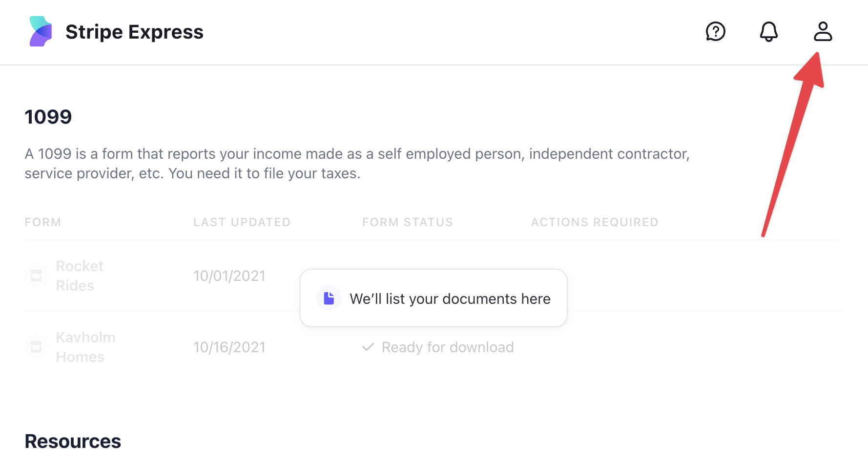Image resolution: width=868 pixels, height=465 pixels.
Task: Open the account profile menu
Action: [824, 32]
